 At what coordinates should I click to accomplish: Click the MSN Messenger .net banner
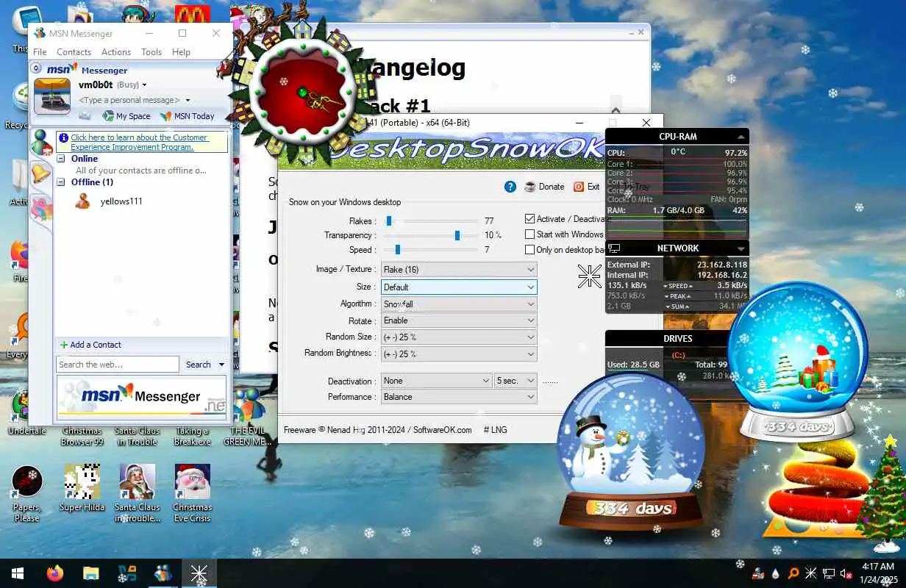[142, 397]
